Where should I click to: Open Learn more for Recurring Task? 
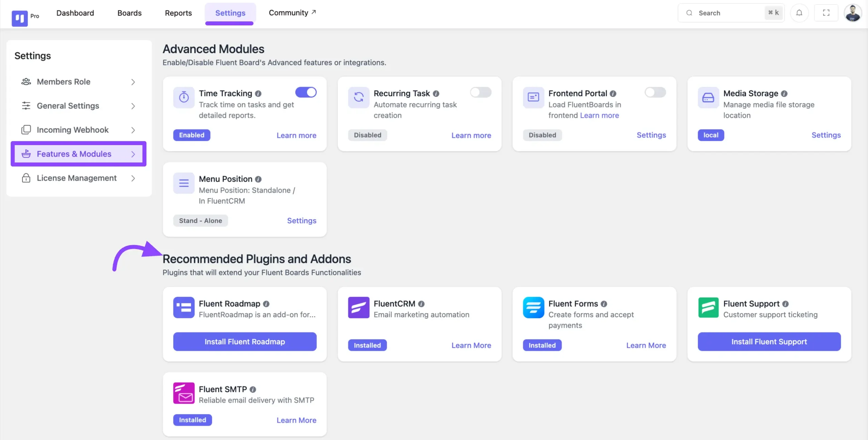click(x=471, y=135)
